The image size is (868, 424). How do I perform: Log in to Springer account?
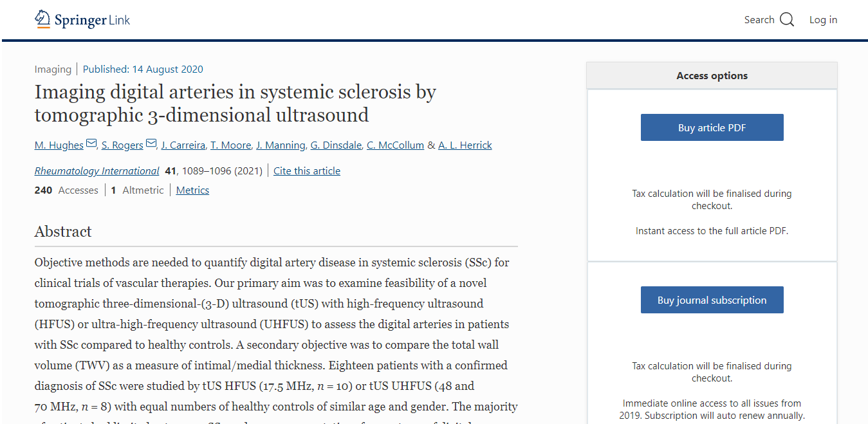tap(823, 20)
